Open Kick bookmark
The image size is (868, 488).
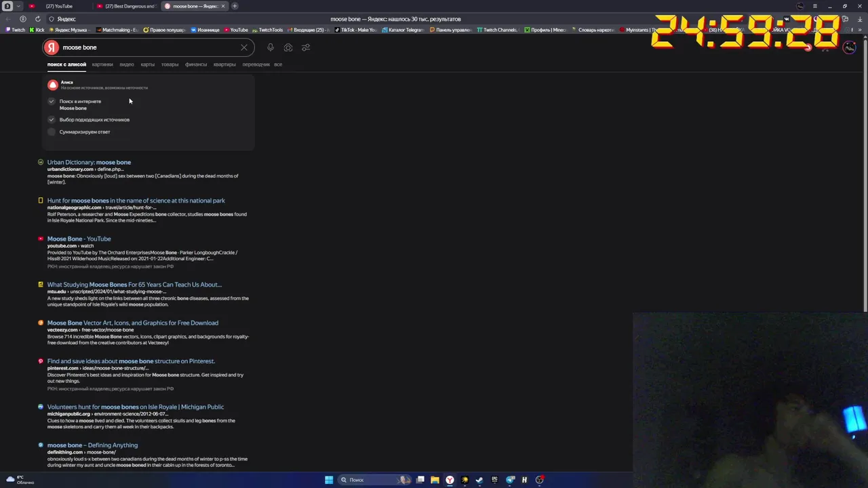point(37,30)
